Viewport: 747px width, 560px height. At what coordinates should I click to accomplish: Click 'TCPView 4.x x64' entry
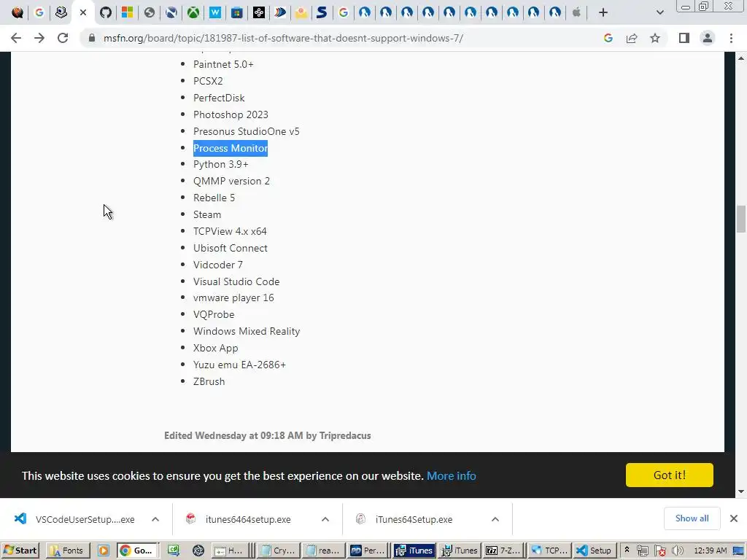pyautogui.click(x=230, y=231)
